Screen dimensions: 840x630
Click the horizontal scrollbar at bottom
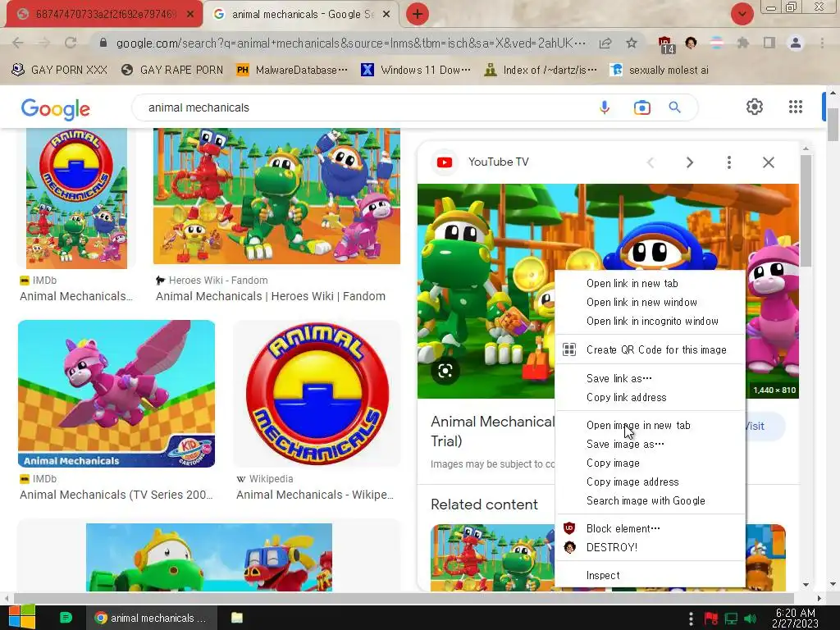(x=404, y=598)
